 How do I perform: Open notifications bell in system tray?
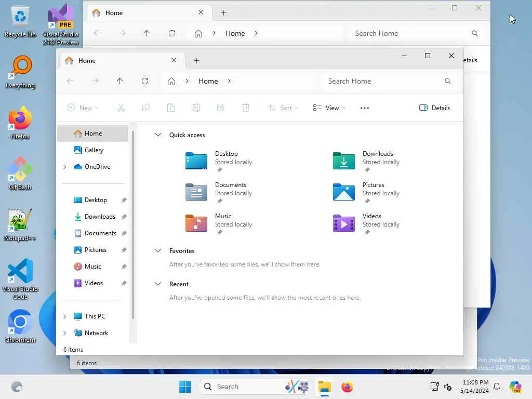(x=497, y=387)
